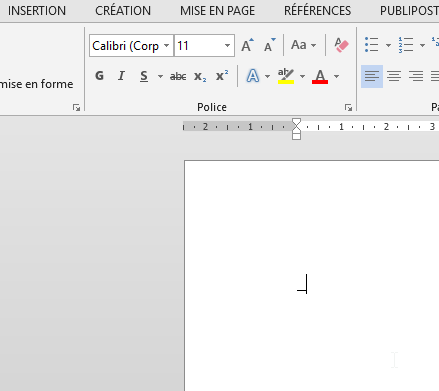Viewport: 439px width, 391px height.
Task: Apply yellow text highlight color
Action: 286,76
